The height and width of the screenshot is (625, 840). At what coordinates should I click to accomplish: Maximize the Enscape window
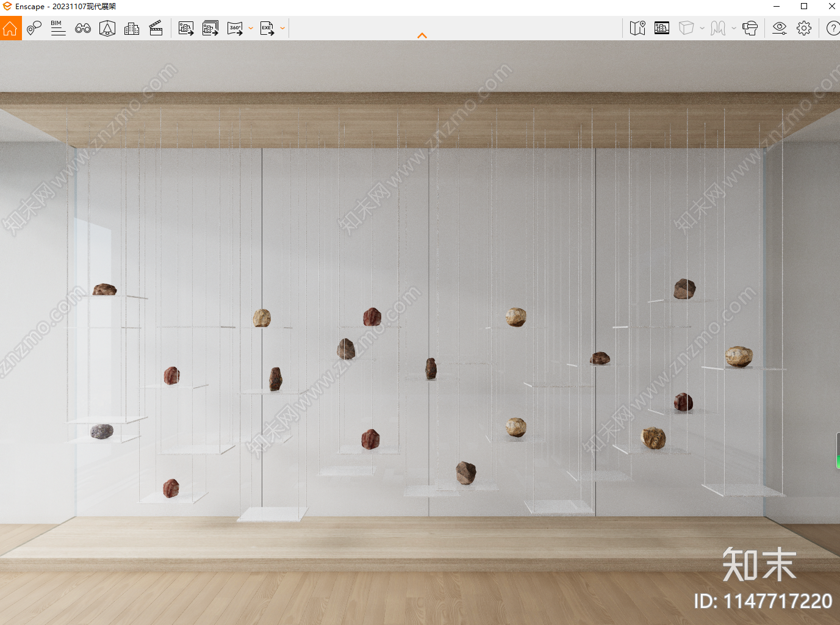tap(804, 6)
